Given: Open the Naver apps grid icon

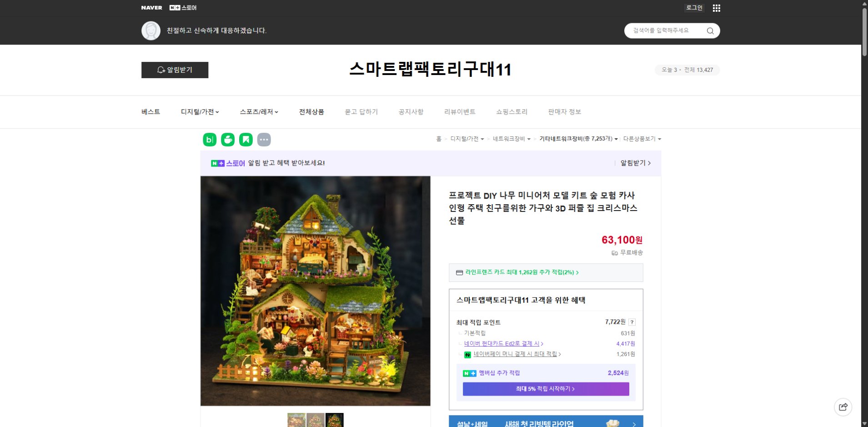Looking at the screenshot, I should click(717, 8).
